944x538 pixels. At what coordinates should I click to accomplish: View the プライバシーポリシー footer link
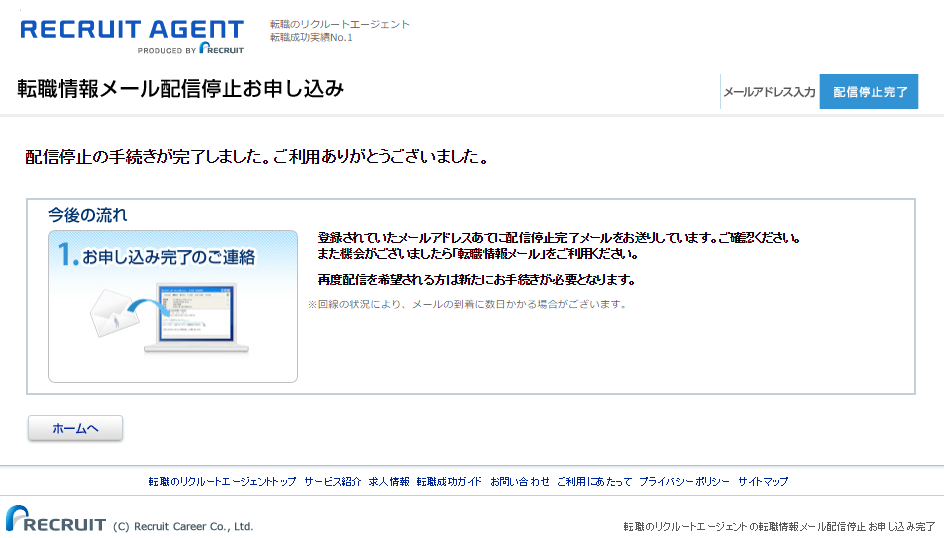pyautogui.click(x=684, y=482)
